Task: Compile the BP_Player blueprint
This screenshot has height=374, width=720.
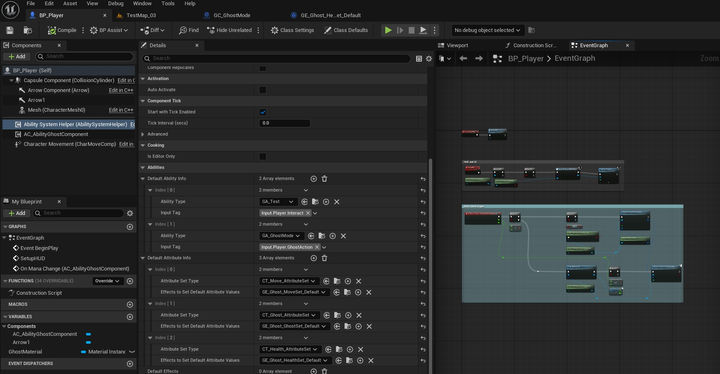Action: (62, 30)
